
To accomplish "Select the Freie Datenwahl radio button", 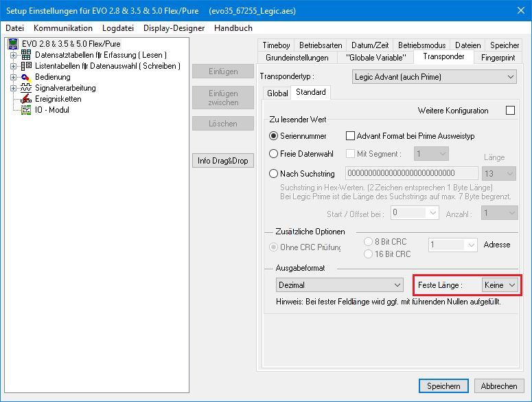I will click(x=274, y=155).
